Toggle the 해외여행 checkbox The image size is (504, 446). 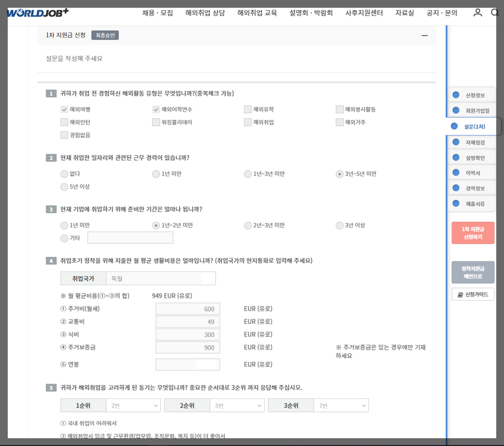click(64, 109)
